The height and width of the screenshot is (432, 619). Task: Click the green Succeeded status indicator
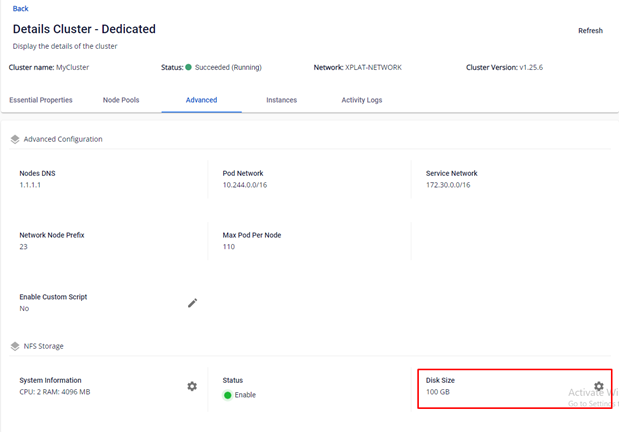point(189,67)
